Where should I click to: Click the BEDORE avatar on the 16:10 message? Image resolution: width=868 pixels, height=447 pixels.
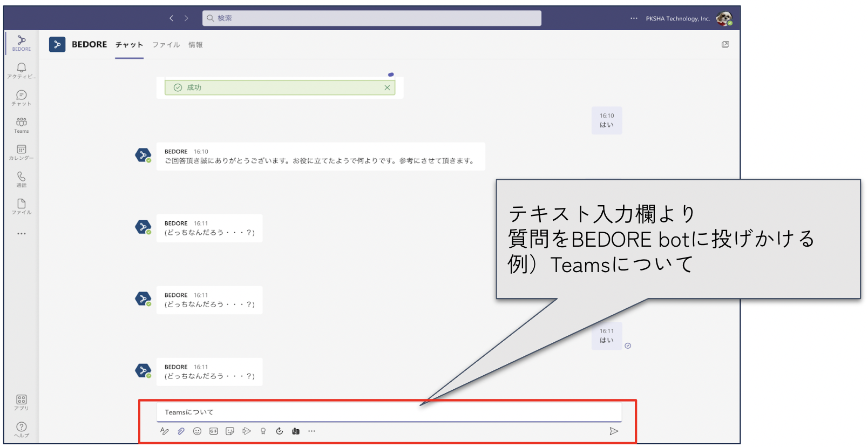[143, 155]
